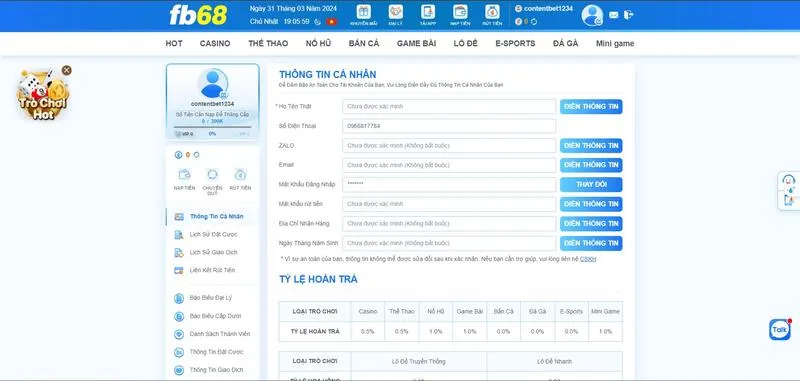The width and height of the screenshot is (800, 381).
Task: Select Thông Tin Cá Nhân in sidebar
Action: [x=212, y=216]
